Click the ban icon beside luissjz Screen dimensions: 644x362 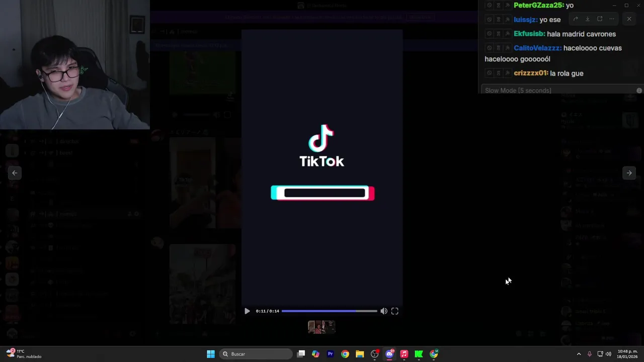(x=489, y=20)
